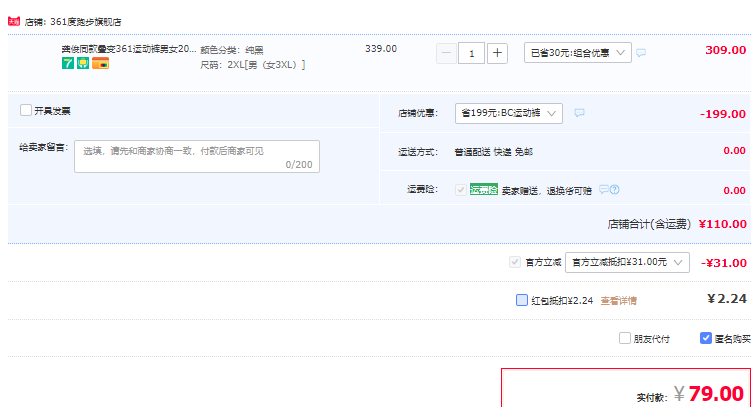This screenshot has width=753, height=407.
Task: Click the 普通配送 快递 免邮 shipping text
Action: coord(494,152)
